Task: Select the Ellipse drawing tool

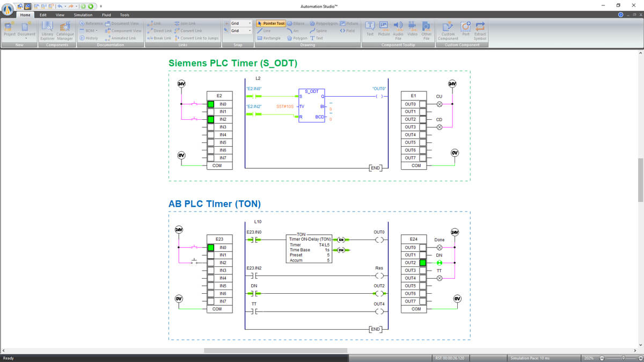Action: (296, 24)
